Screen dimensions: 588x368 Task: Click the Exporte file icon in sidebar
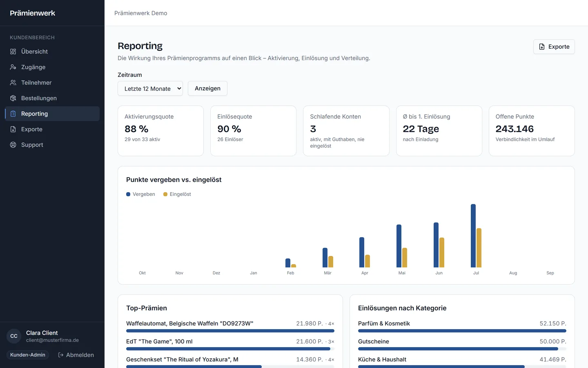click(x=13, y=129)
